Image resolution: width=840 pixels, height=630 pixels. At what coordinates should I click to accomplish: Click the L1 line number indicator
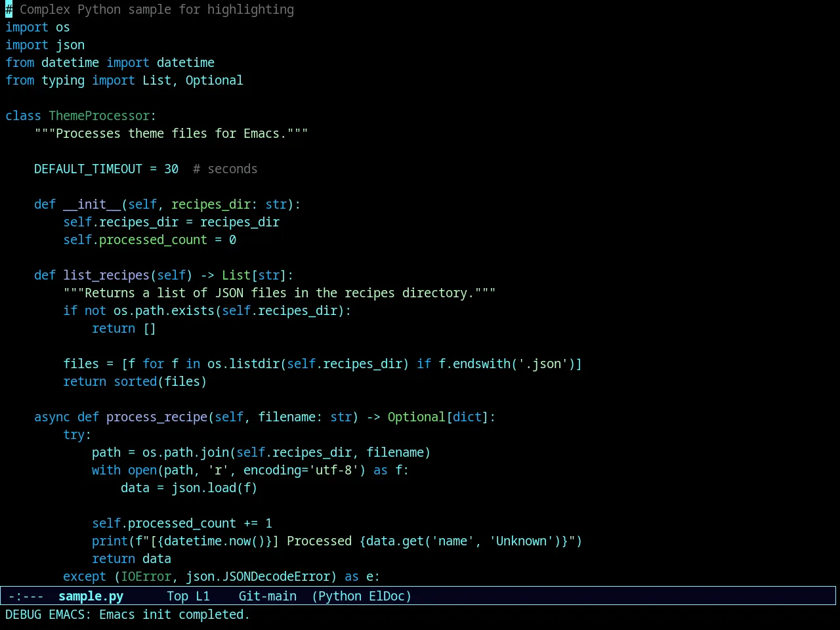[203, 596]
